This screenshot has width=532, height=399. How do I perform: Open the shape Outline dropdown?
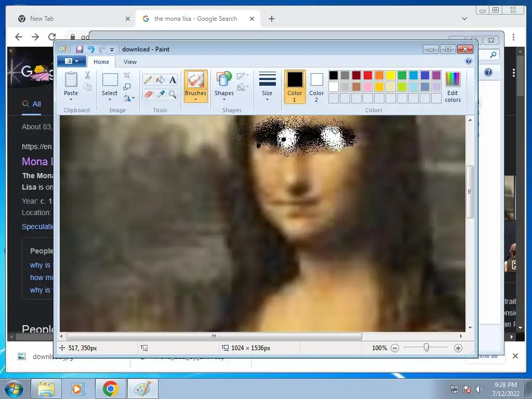[x=243, y=75]
